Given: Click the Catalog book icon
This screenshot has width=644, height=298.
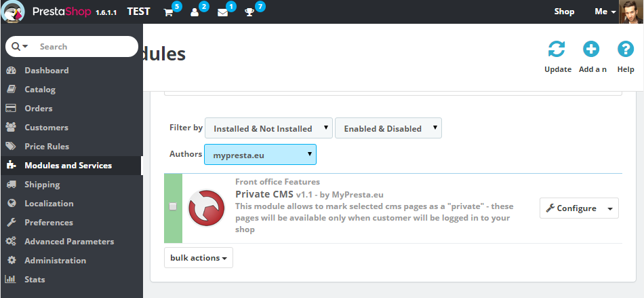Looking at the screenshot, I should (x=11, y=89).
